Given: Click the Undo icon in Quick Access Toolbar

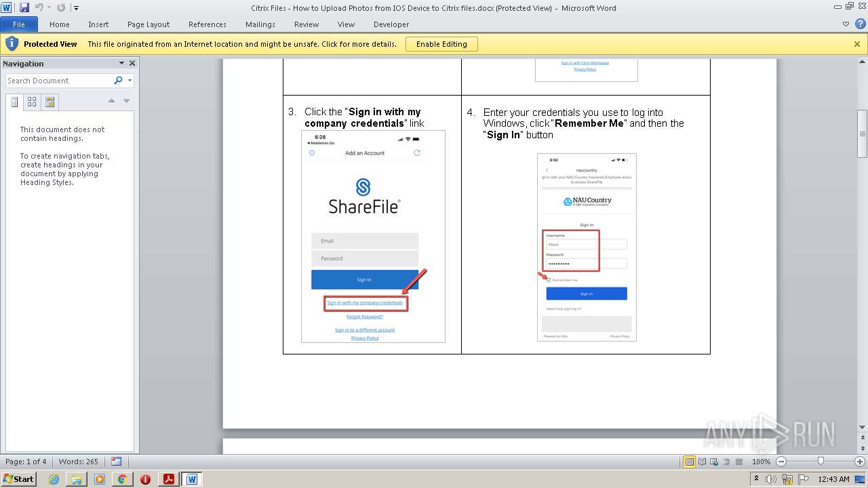Looking at the screenshot, I should pos(39,7).
